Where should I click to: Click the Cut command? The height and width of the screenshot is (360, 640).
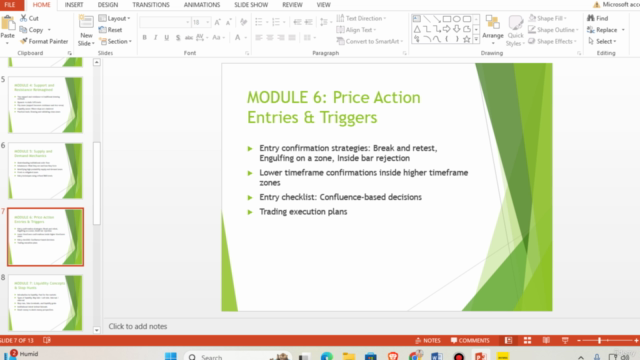[29, 18]
